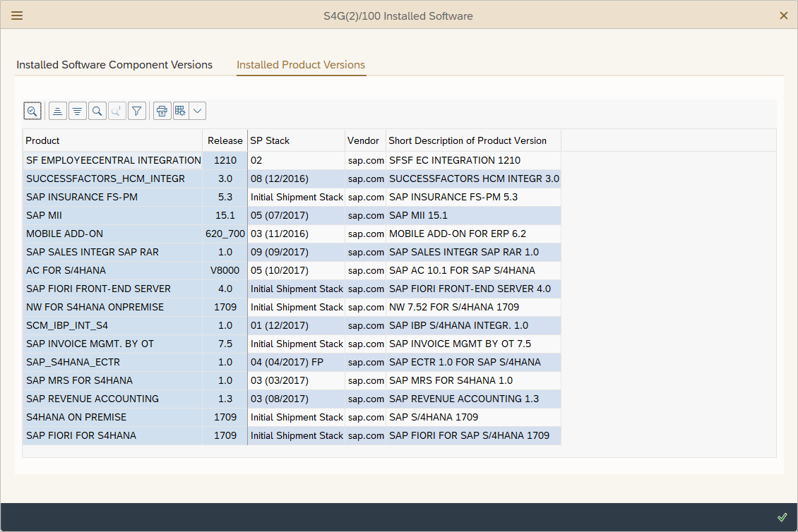Click description MOBILE ADD-ON FOR ERP 6.2
The height and width of the screenshot is (532, 798).
point(473,234)
